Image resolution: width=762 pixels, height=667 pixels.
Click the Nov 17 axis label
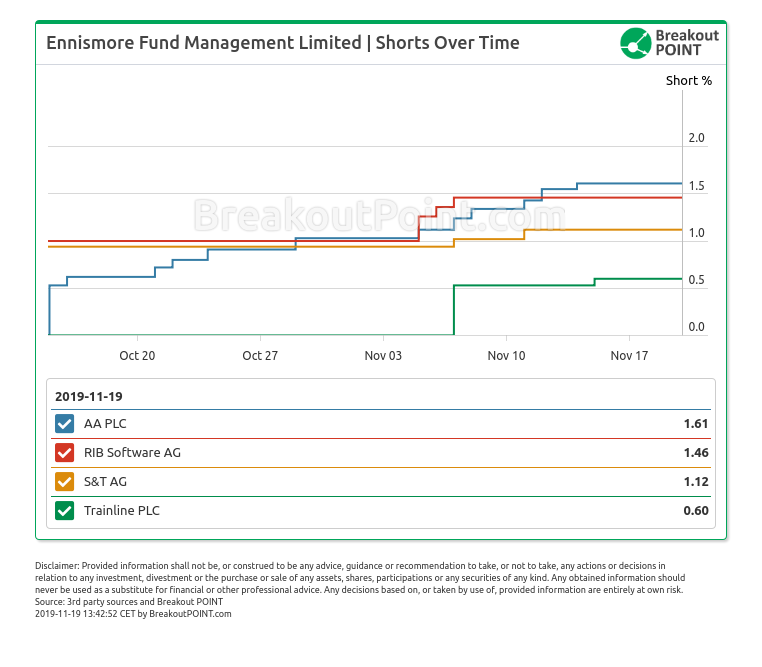[x=629, y=356]
